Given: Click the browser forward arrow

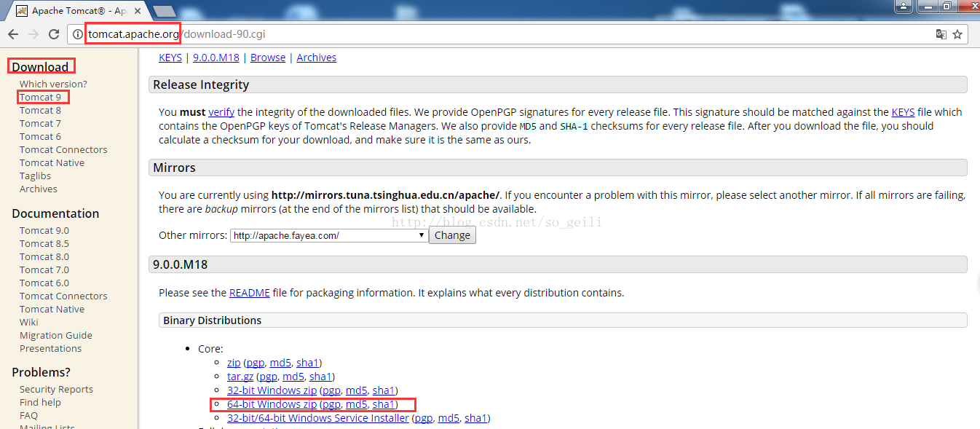Looking at the screenshot, I should [33, 34].
